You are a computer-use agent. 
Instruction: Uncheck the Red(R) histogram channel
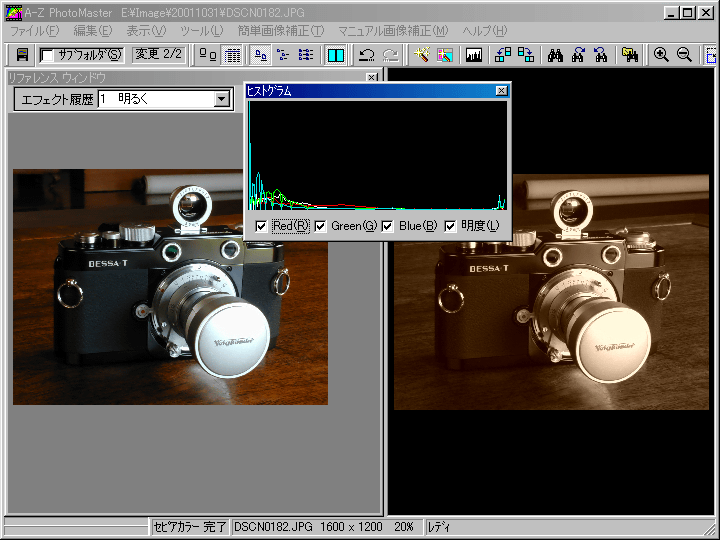coord(261,226)
